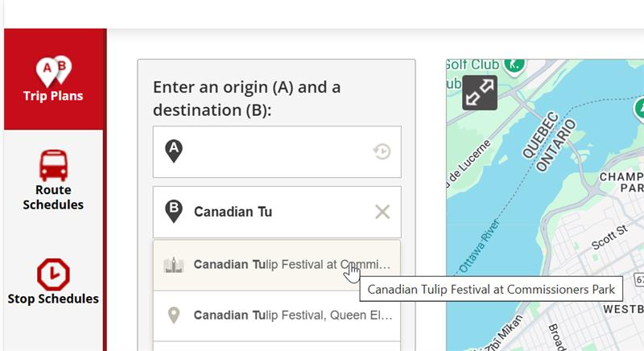Focus the empty origin (A) input field
This screenshot has width=644, height=351.
[x=277, y=152]
